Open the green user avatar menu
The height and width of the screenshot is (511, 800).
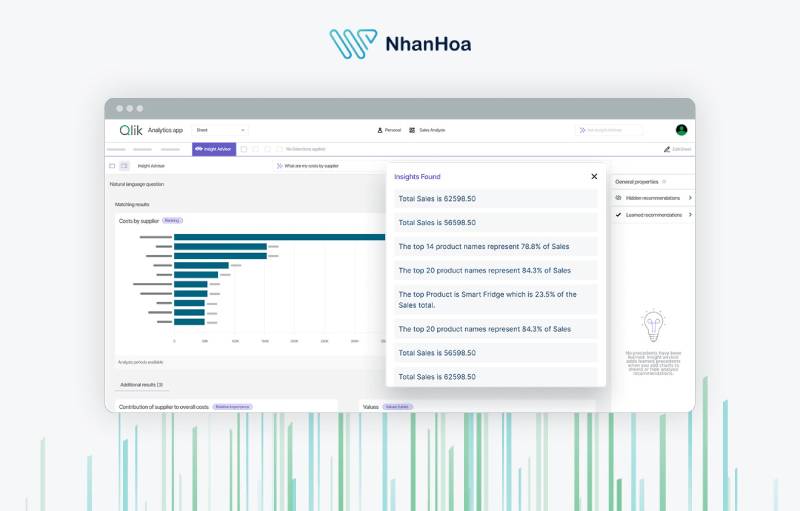pyautogui.click(x=681, y=130)
